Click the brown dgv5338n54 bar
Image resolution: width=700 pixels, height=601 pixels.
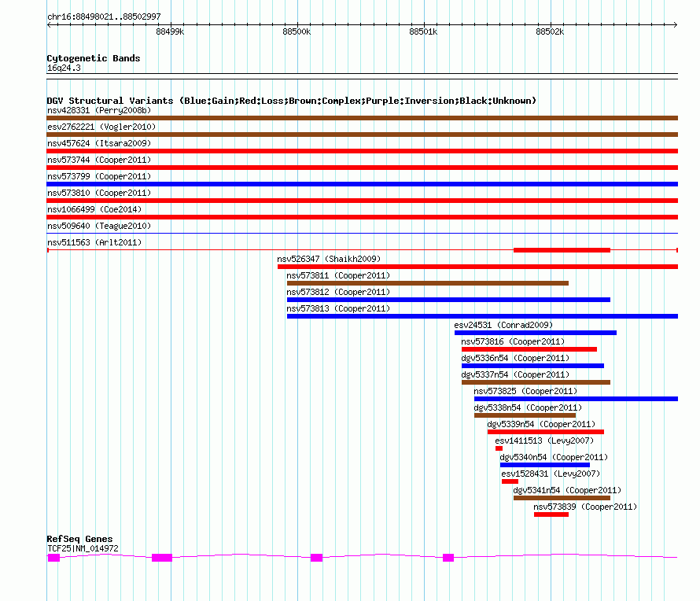click(525, 415)
